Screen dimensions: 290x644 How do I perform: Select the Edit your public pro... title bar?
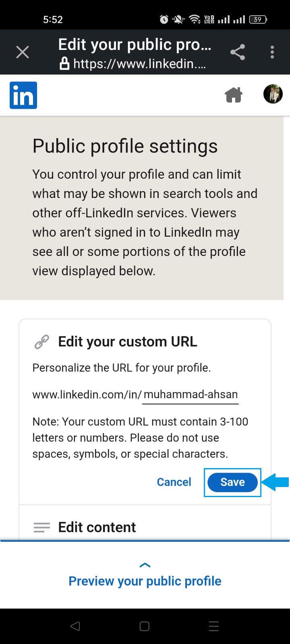[x=135, y=44]
